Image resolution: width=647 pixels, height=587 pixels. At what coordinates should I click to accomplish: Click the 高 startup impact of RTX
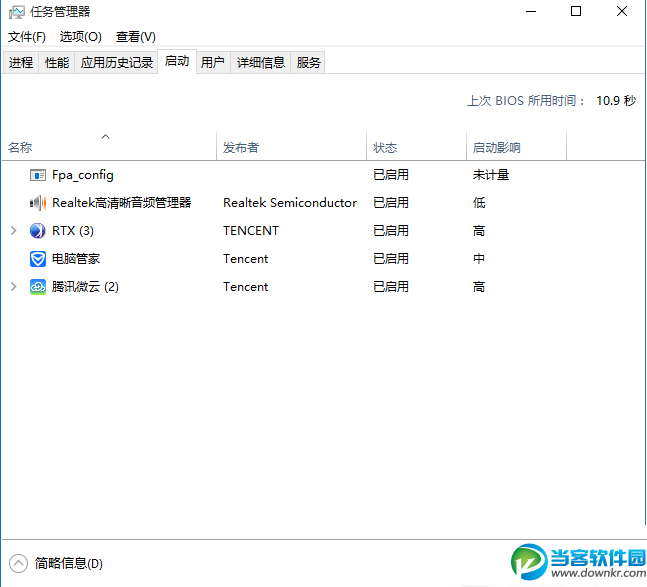pyautogui.click(x=479, y=231)
